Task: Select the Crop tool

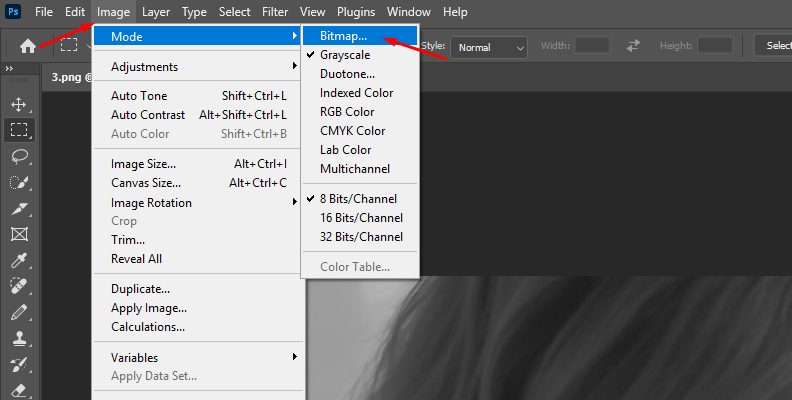Action: (19, 208)
